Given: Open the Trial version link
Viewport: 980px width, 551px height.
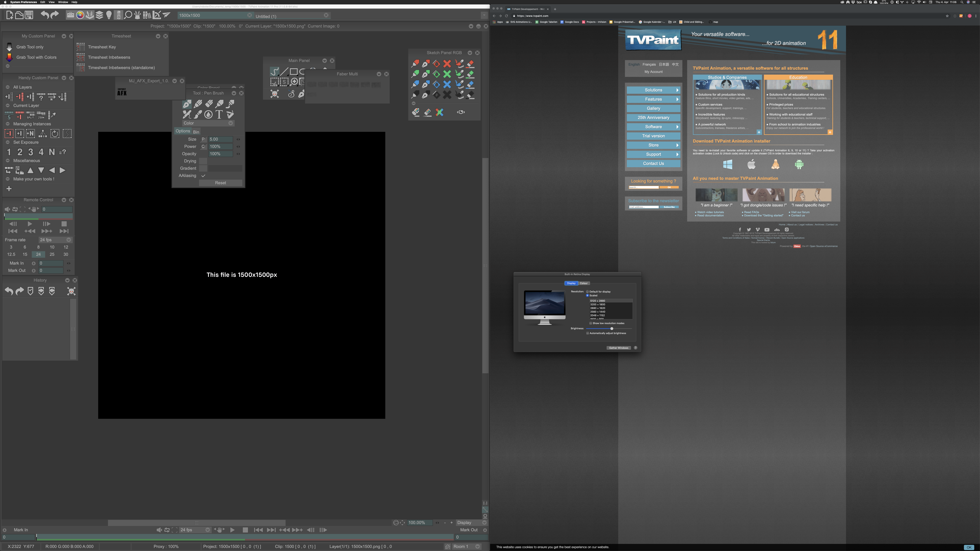Looking at the screenshot, I should (653, 136).
